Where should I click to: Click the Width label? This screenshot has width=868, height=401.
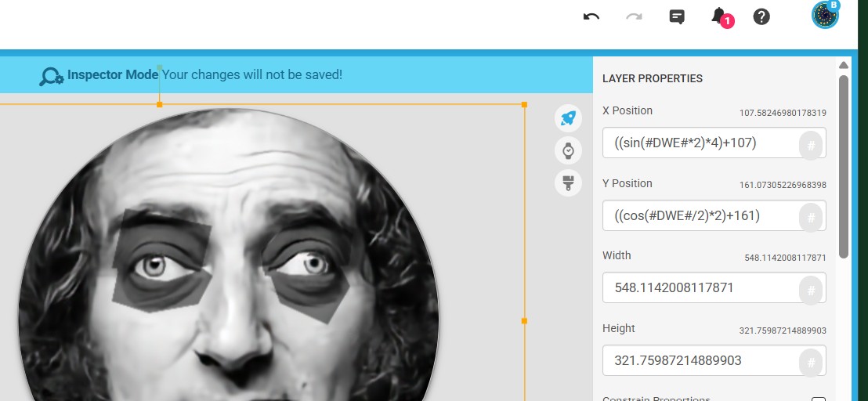[x=617, y=255]
